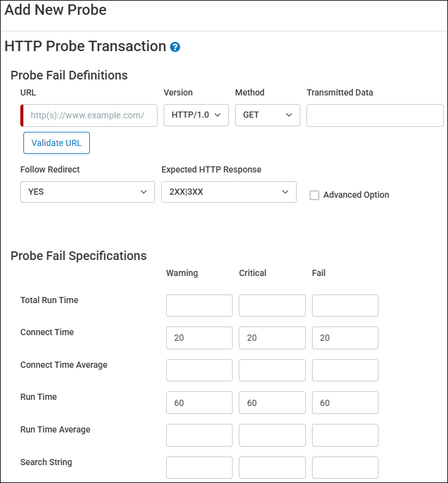Click the Search String Warning field
Image resolution: width=448 pixels, height=483 pixels.
199,467
